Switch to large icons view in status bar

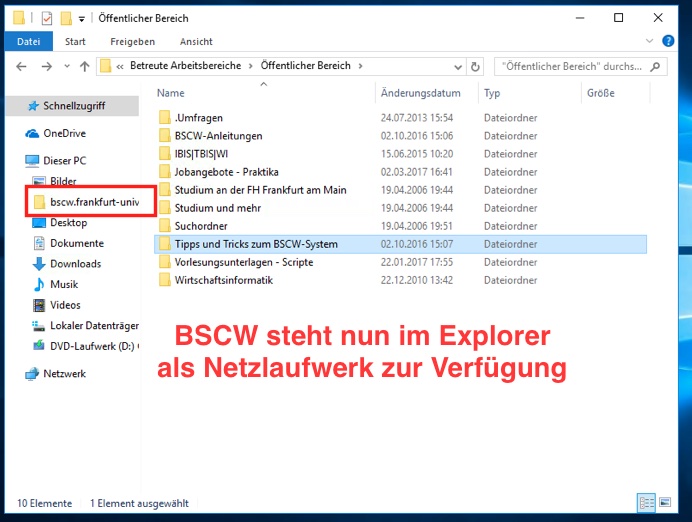click(x=665, y=502)
